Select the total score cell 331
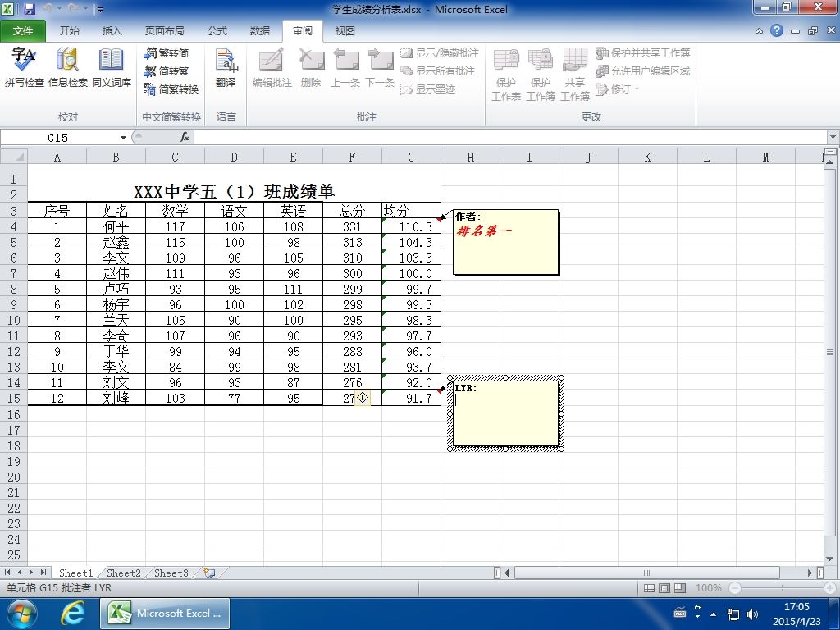The image size is (840, 630). coord(352,226)
